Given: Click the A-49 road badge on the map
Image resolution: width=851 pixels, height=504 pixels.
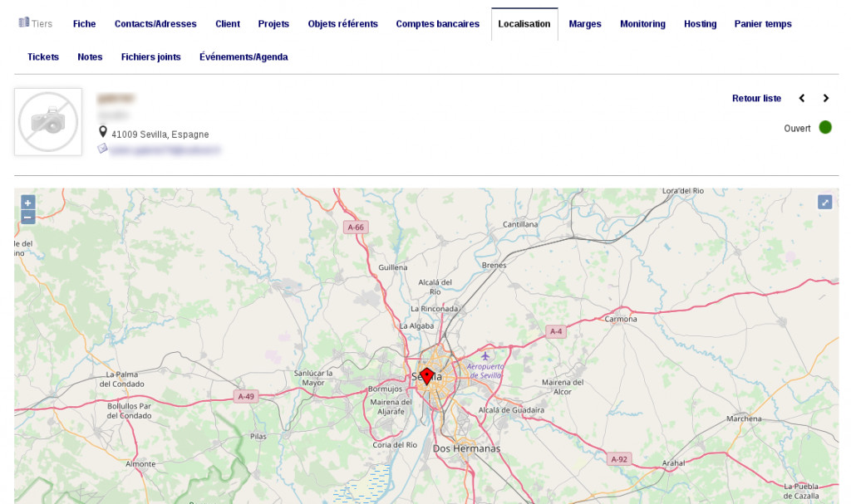Looking at the screenshot, I should 246,397.
